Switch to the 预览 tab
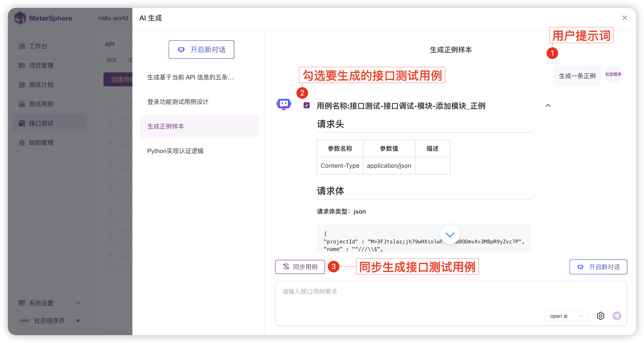This screenshot has width=644, height=343. point(112,60)
